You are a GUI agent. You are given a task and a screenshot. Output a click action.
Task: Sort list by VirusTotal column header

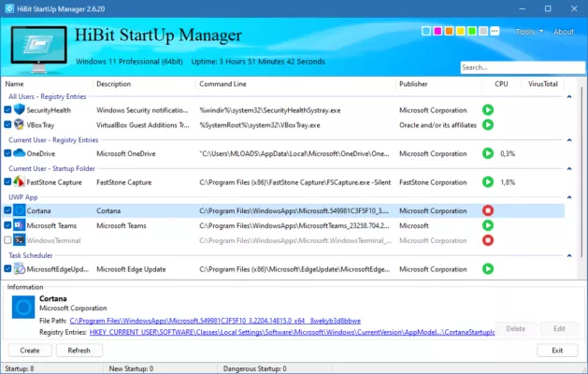542,83
